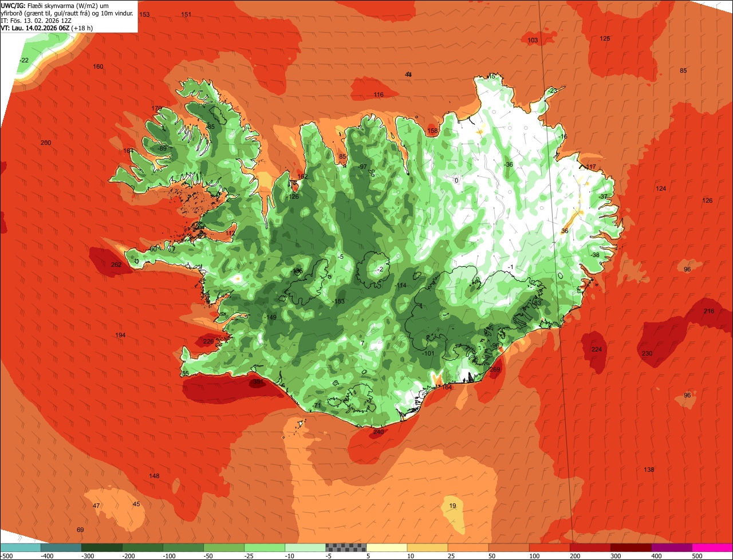Viewport: 733px width, 560px height.
Task: Click the '-89' value in the Westfjords
Action: point(162,148)
